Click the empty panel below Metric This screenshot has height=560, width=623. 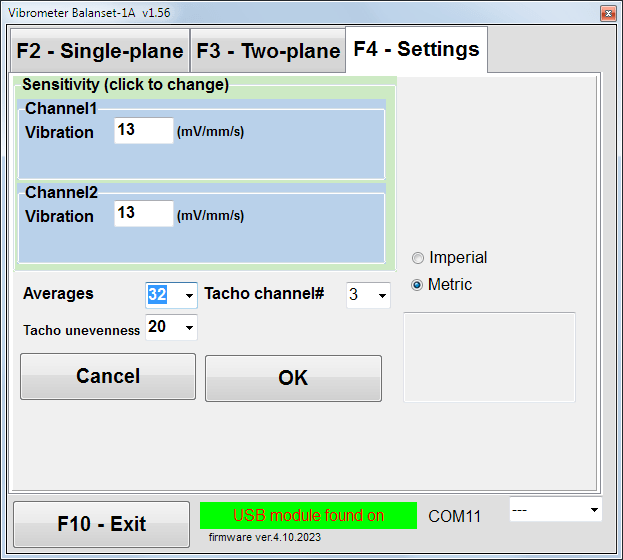coord(490,357)
